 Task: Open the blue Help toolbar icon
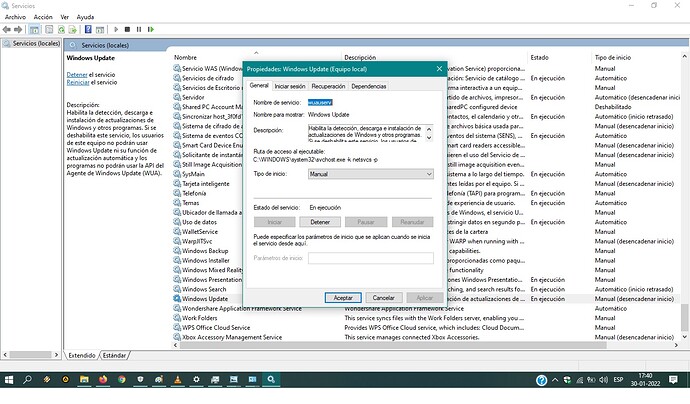click(88, 29)
